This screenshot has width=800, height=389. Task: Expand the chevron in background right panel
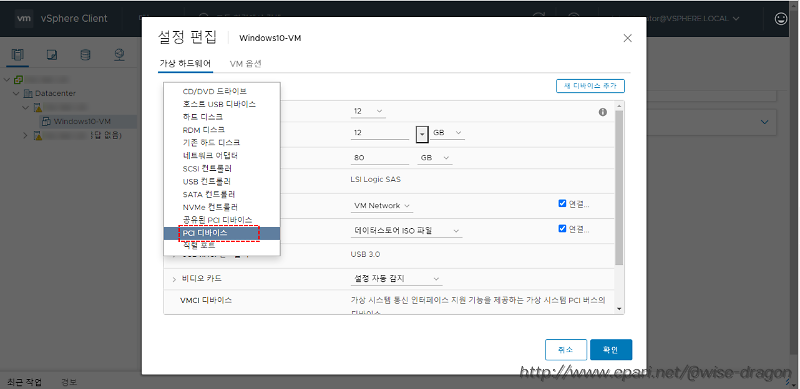click(x=764, y=122)
